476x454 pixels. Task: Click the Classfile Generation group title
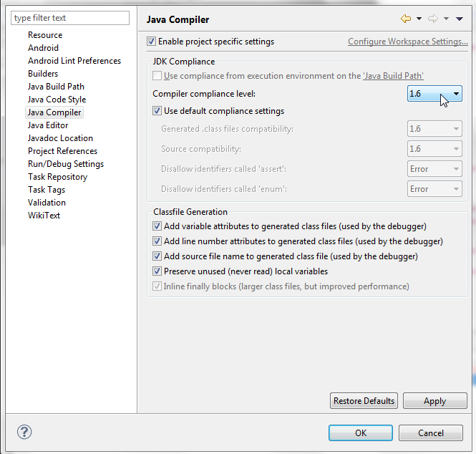coord(190,212)
